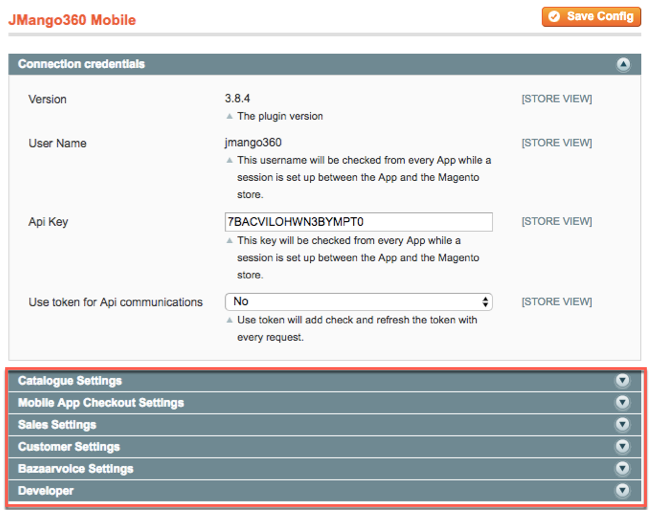650x510 pixels.
Task: Expand Mobile App Checkout Settings arrow icon
Action: click(622, 403)
